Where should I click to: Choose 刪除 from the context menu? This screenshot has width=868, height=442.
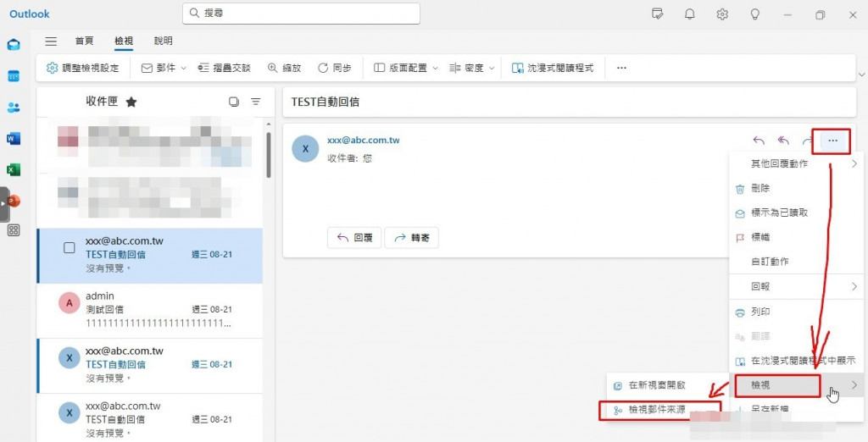click(796, 189)
